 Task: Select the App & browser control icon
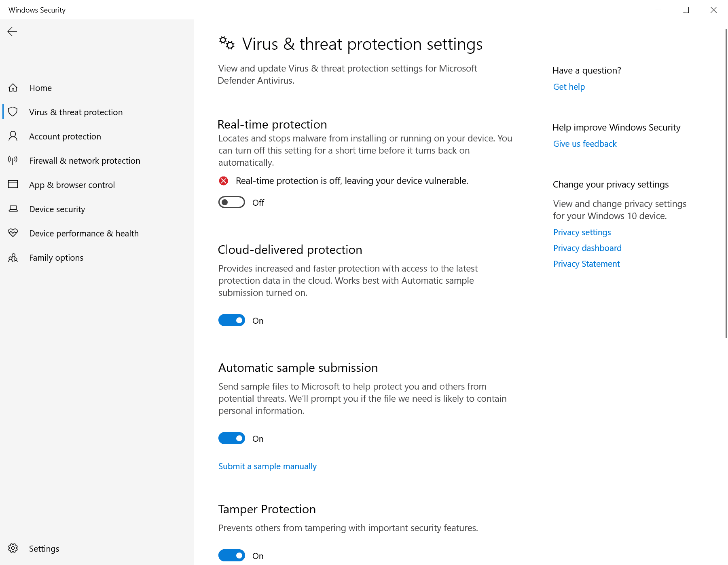click(13, 185)
